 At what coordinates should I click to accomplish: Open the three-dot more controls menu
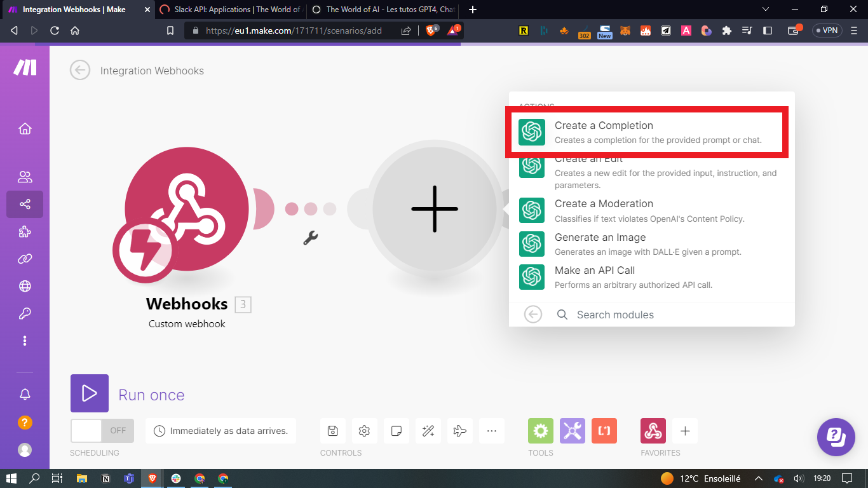(x=491, y=431)
